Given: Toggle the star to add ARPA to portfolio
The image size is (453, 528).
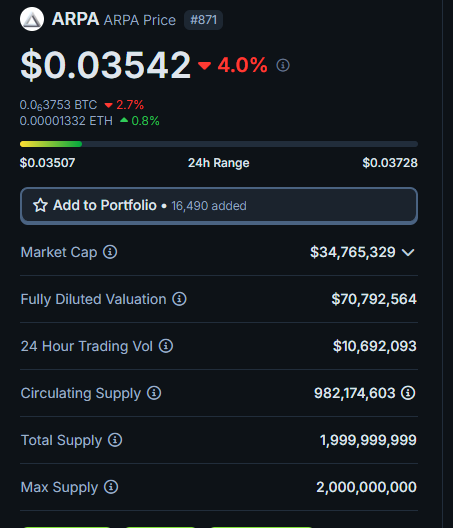Looking at the screenshot, I should [x=40, y=205].
